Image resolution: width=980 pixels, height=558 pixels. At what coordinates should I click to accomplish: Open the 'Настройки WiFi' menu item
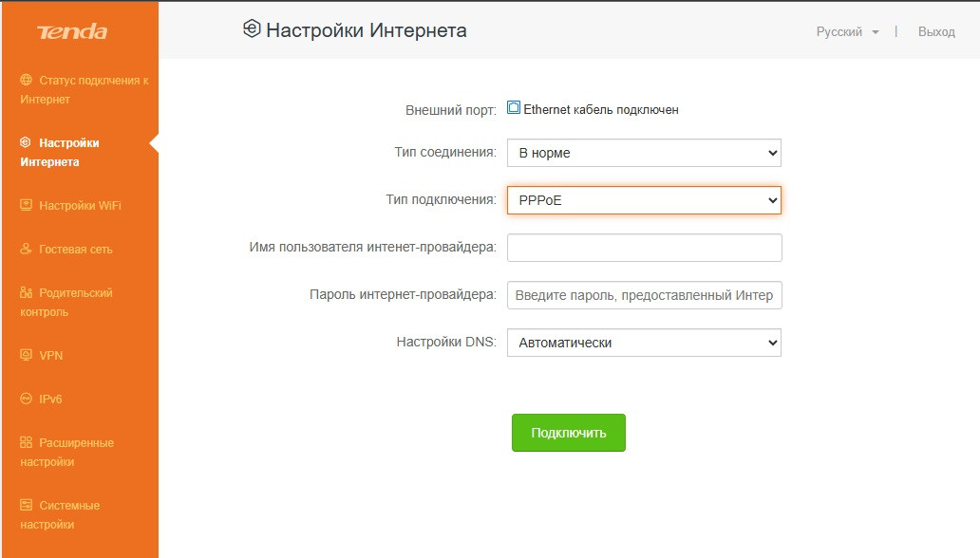pos(80,206)
